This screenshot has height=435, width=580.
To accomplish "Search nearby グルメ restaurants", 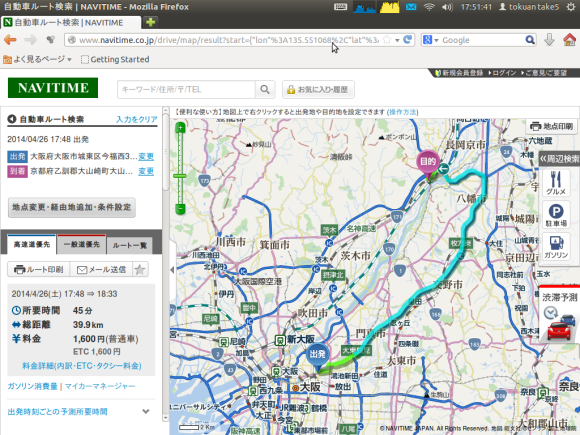I will click(x=556, y=182).
